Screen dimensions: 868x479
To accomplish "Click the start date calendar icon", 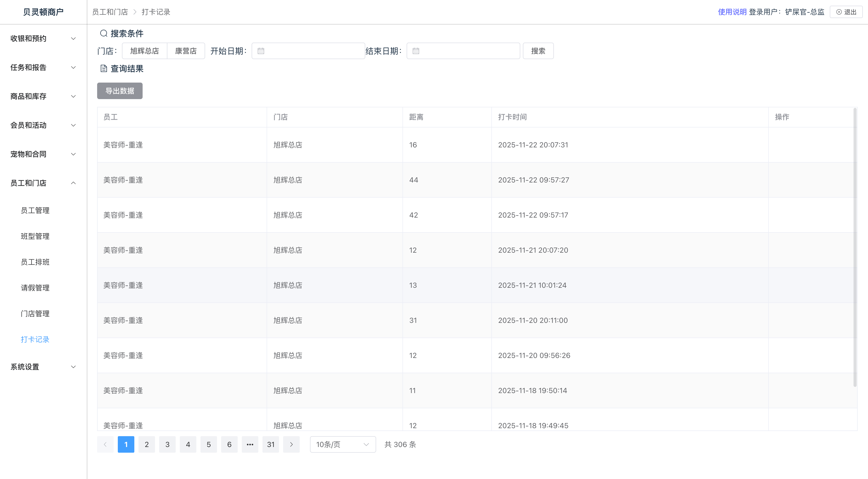I will pos(261,51).
